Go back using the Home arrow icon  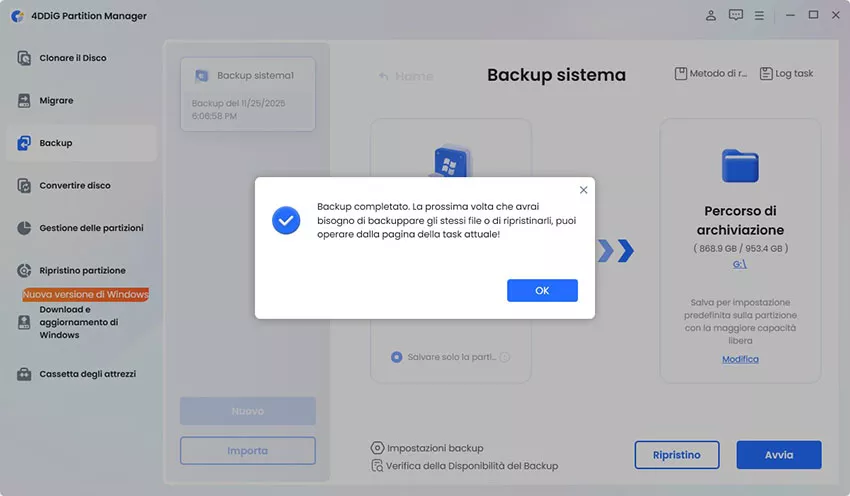pos(383,76)
